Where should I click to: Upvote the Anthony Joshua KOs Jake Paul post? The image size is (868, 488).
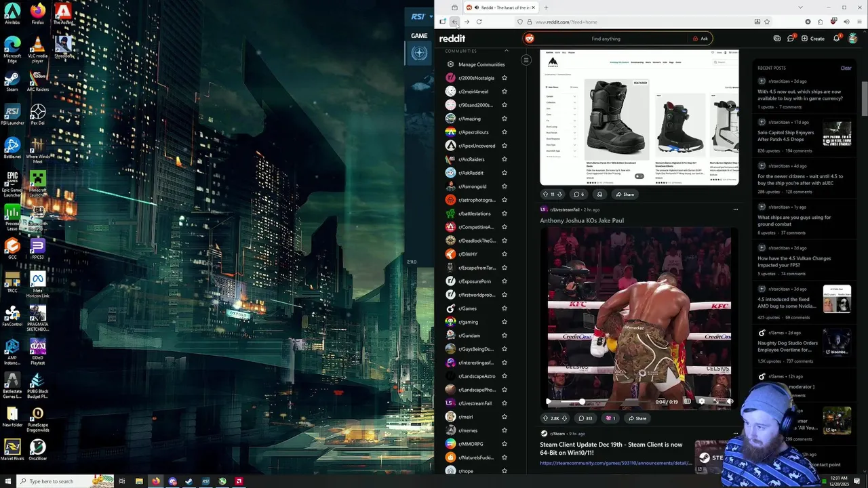tap(545, 418)
